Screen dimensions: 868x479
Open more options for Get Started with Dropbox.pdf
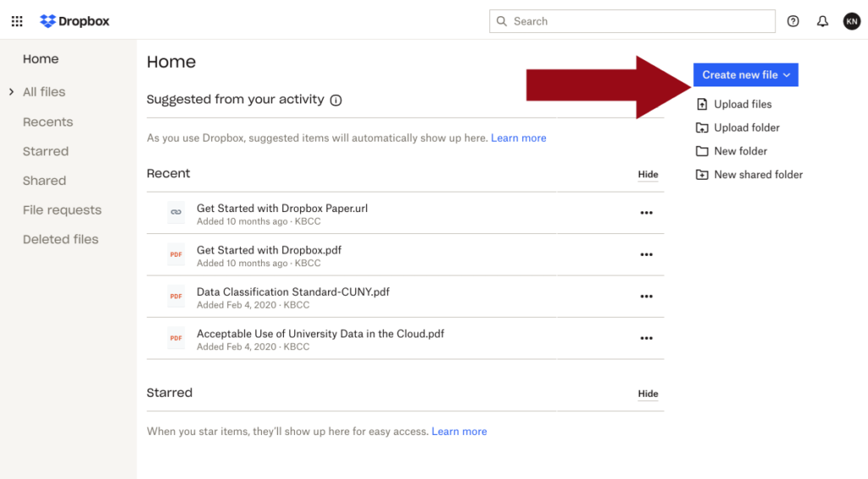click(647, 254)
